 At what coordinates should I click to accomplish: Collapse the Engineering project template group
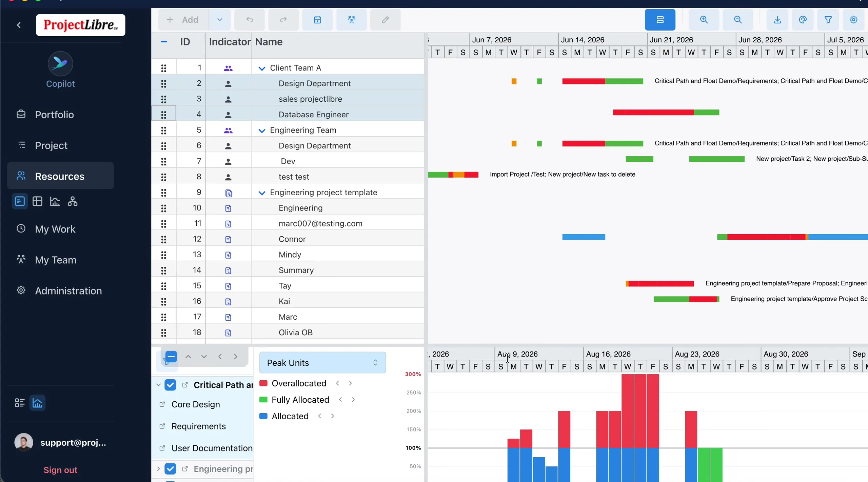click(262, 193)
